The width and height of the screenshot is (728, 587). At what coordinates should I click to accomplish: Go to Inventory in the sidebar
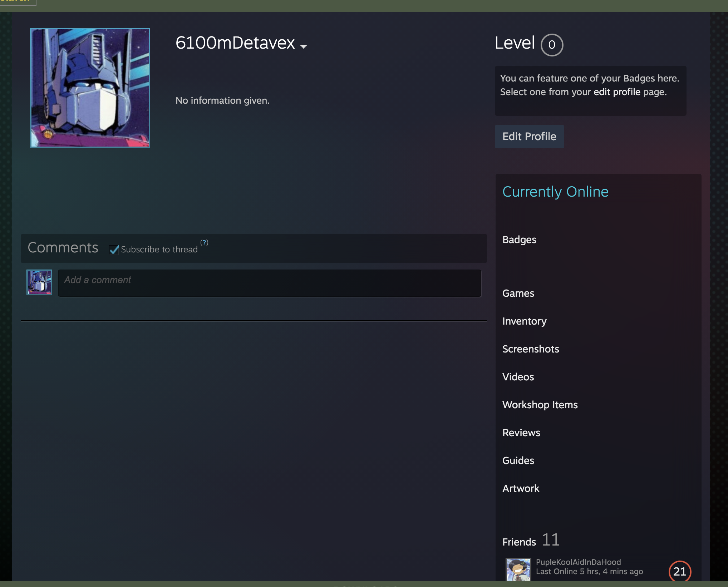tap(524, 321)
